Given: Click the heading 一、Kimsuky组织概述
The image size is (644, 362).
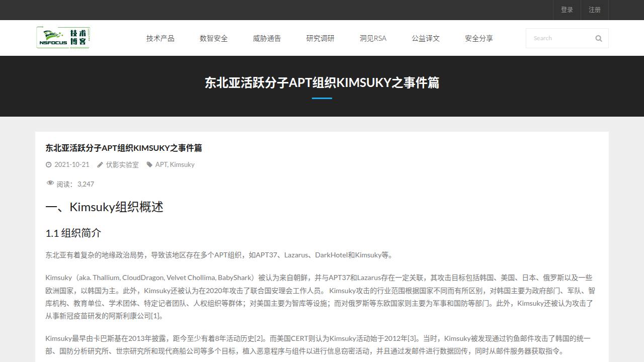Looking at the screenshot, I should (104, 207).
